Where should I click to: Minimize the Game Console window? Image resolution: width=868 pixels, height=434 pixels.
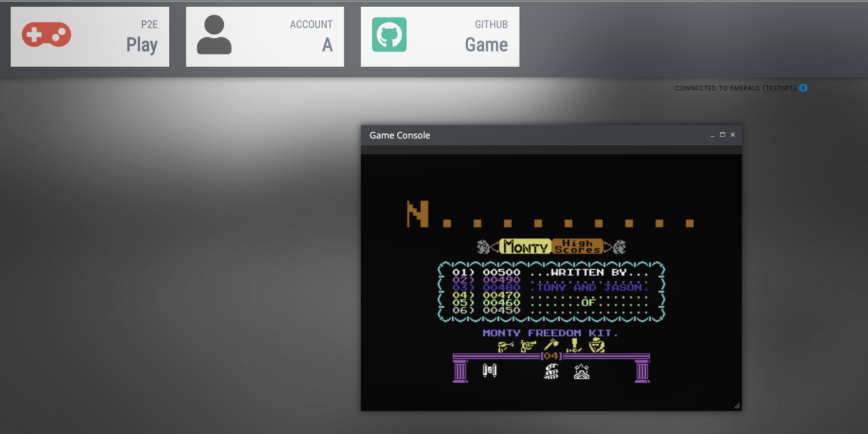coord(712,135)
